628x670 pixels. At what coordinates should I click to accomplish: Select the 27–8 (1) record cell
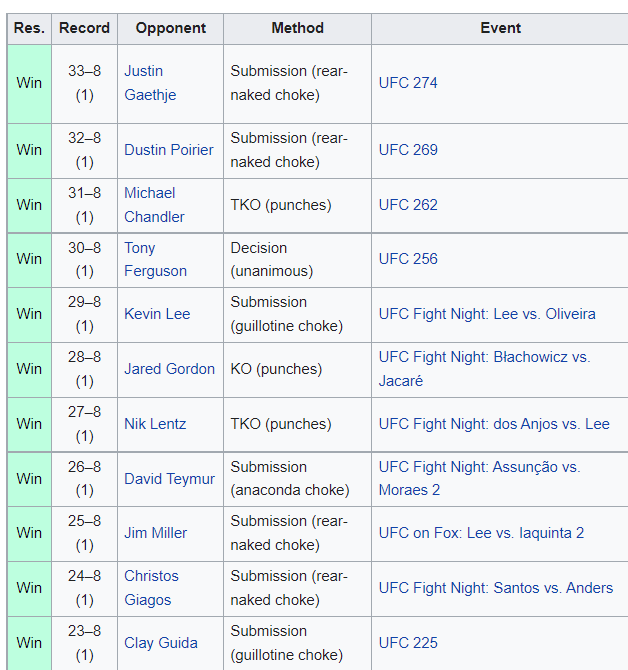click(x=84, y=424)
